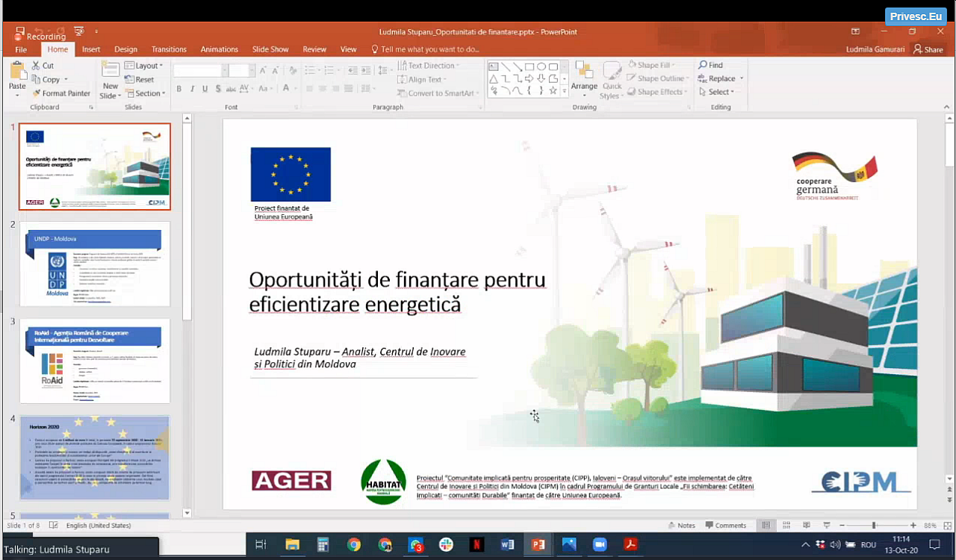Click the zoom slider in status bar
The height and width of the screenshot is (560, 956).
coord(874,526)
